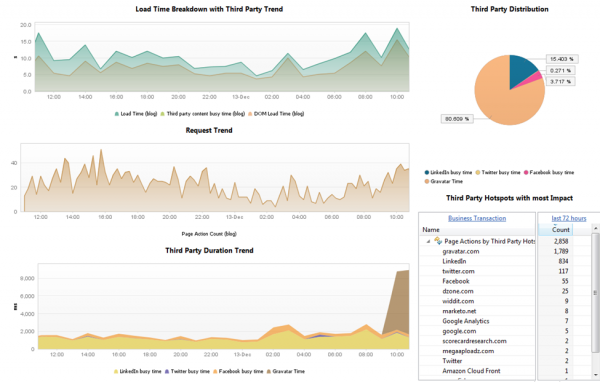Click Third Party Hotspots with most Impact title
This screenshot has width=600, height=382.
point(509,198)
